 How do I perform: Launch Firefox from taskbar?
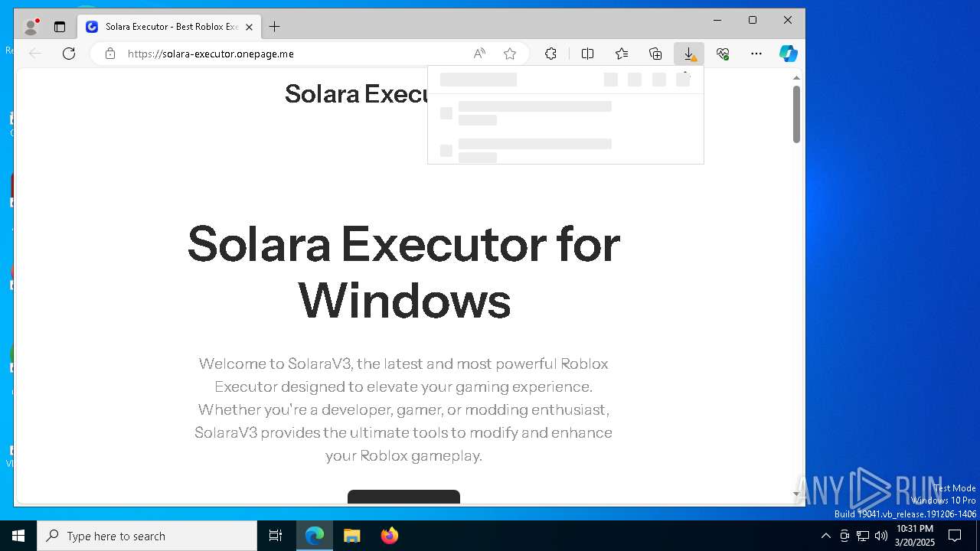click(x=389, y=536)
